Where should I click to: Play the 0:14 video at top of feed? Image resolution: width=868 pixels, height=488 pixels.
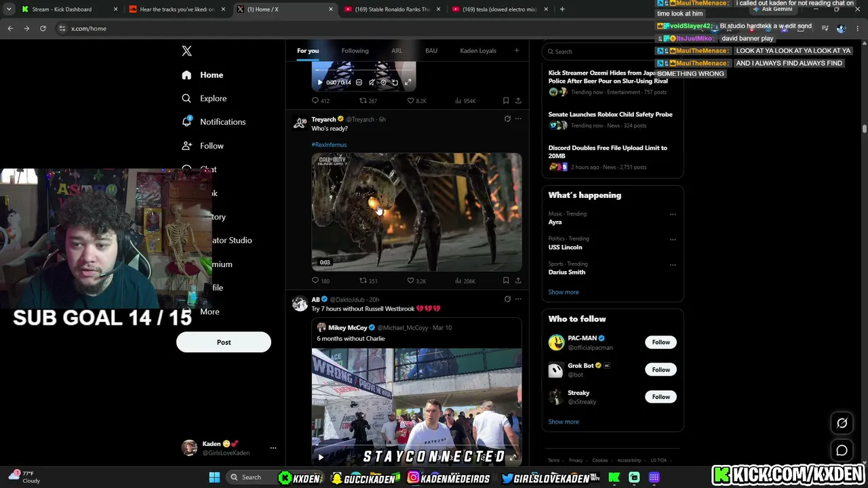click(320, 83)
